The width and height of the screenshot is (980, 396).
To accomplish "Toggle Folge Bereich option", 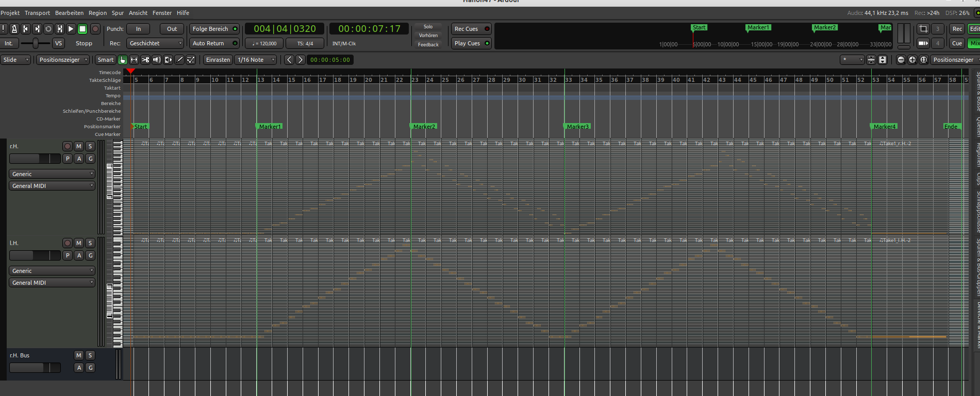I will pyautogui.click(x=214, y=29).
